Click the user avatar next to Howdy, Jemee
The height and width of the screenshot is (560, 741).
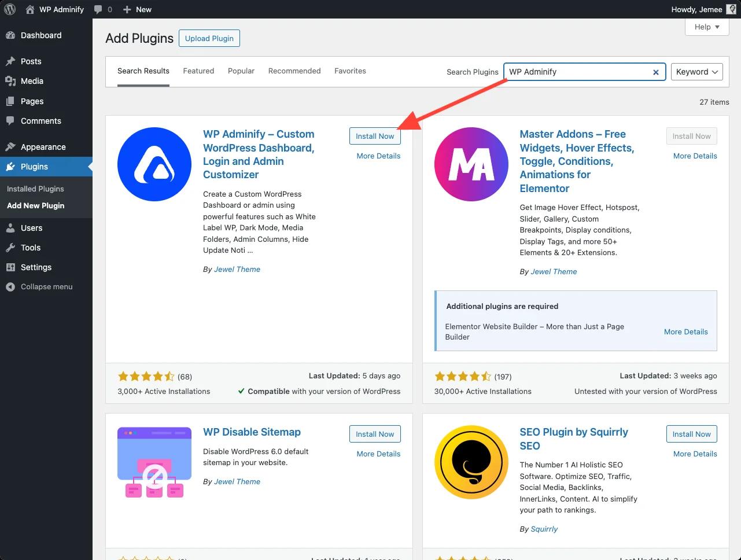click(731, 9)
